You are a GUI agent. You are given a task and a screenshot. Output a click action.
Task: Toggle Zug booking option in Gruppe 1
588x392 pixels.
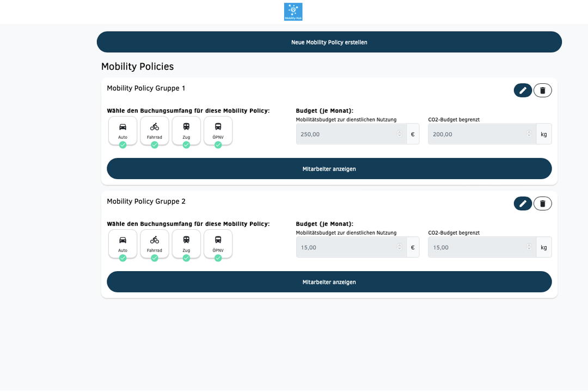pos(186,131)
